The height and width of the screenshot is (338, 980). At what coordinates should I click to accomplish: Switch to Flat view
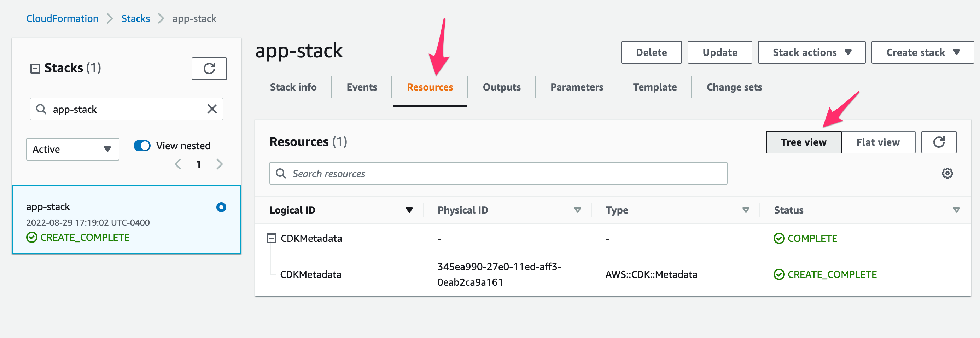[x=878, y=142]
